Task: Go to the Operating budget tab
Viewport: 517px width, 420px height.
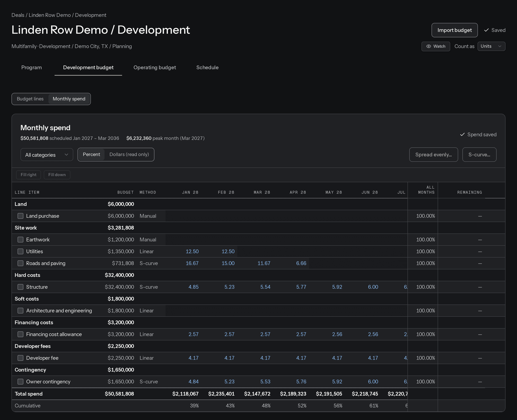Action: coord(155,67)
